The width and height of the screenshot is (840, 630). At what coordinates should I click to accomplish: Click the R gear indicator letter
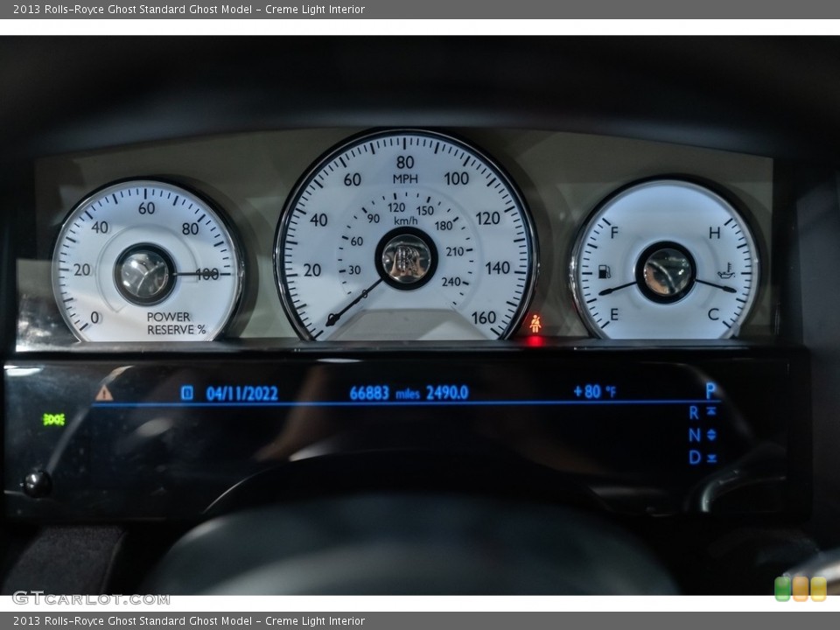694,412
